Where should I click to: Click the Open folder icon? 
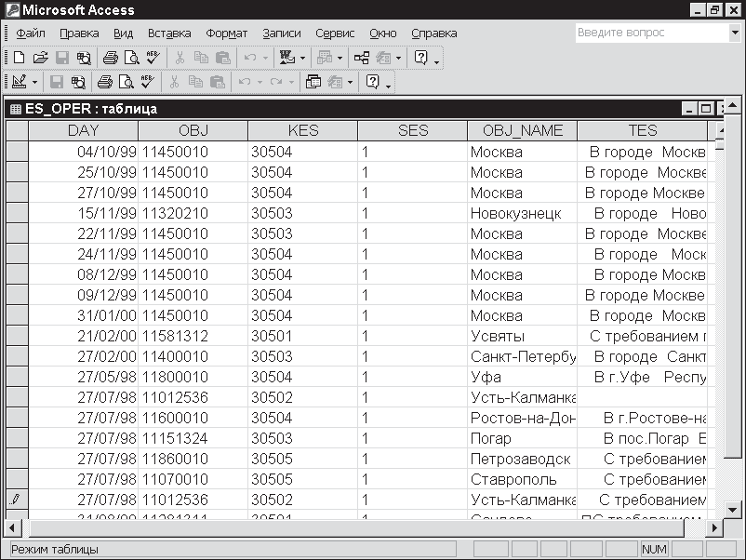40,58
